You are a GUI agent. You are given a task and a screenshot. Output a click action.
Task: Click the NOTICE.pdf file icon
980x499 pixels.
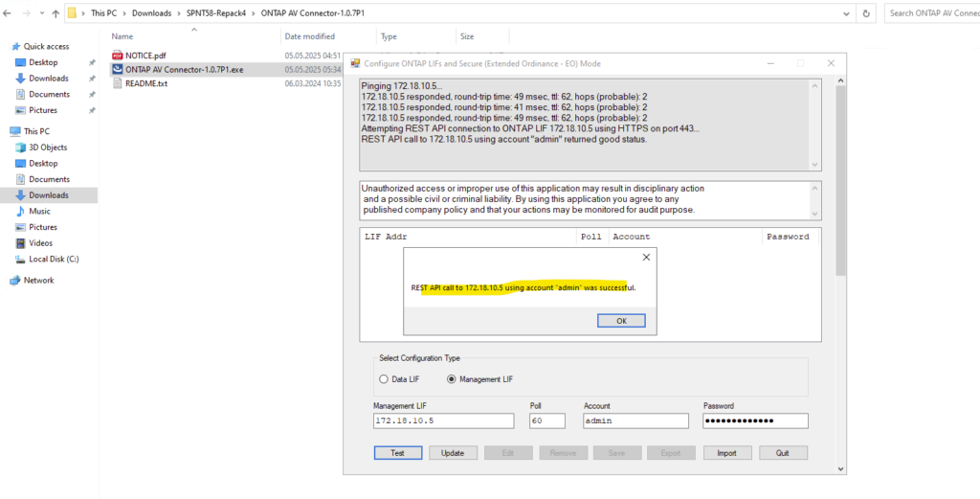coord(118,56)
